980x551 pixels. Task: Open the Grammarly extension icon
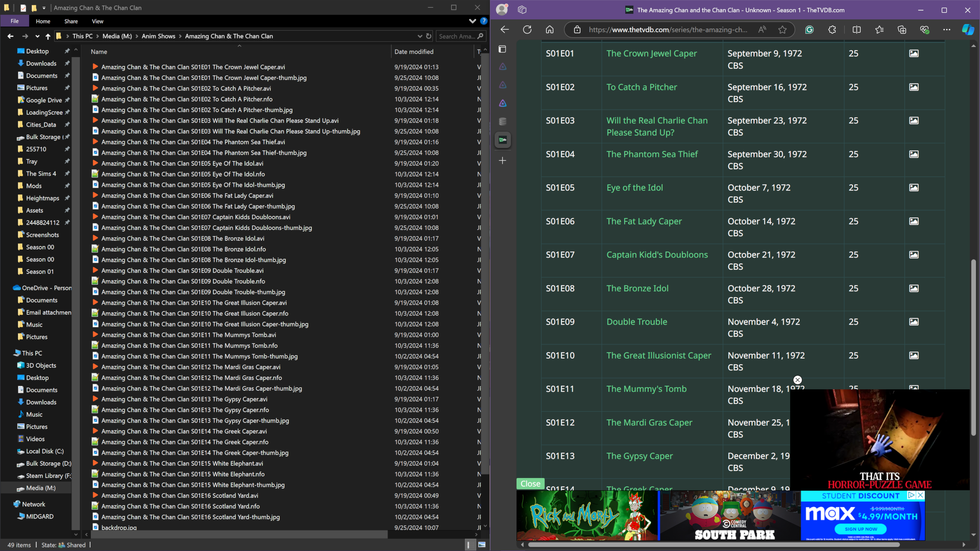809,30
